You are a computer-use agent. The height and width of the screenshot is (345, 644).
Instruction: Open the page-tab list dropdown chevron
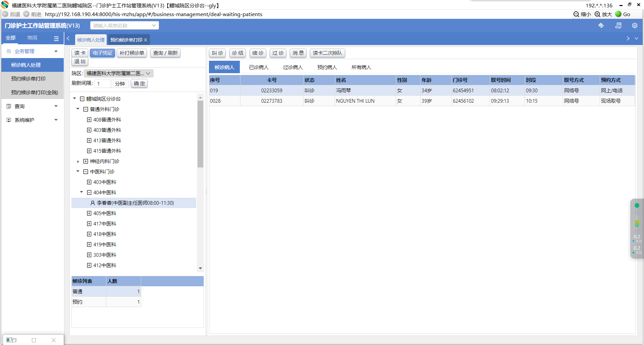point(636,39)
